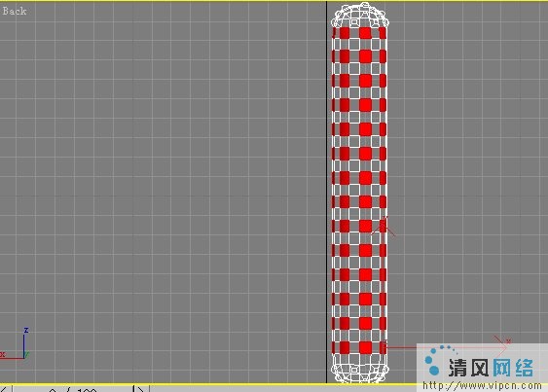Select the bottom hemispherical cap of the capsule
This screenshot has width=548, height=392.
tap(360, 369)
